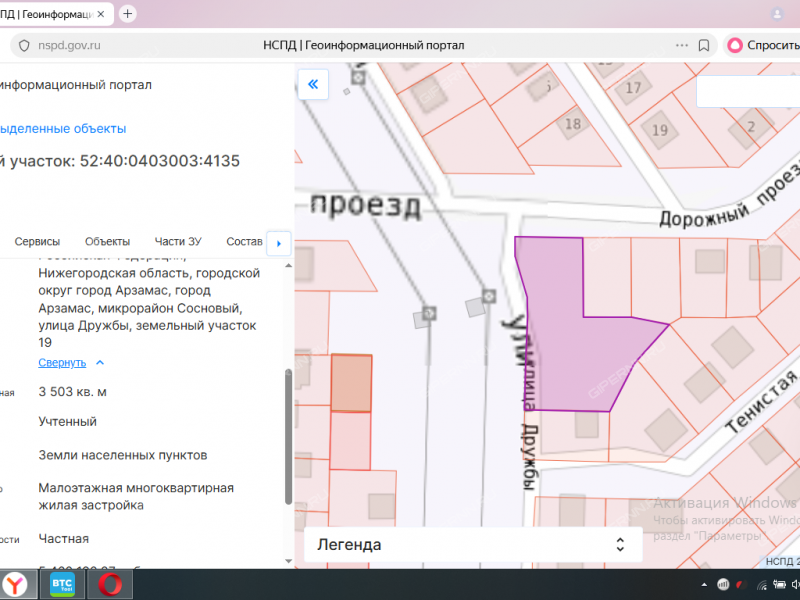Select the Сервисы tab

pyautogui.click(x=37, y=241)
